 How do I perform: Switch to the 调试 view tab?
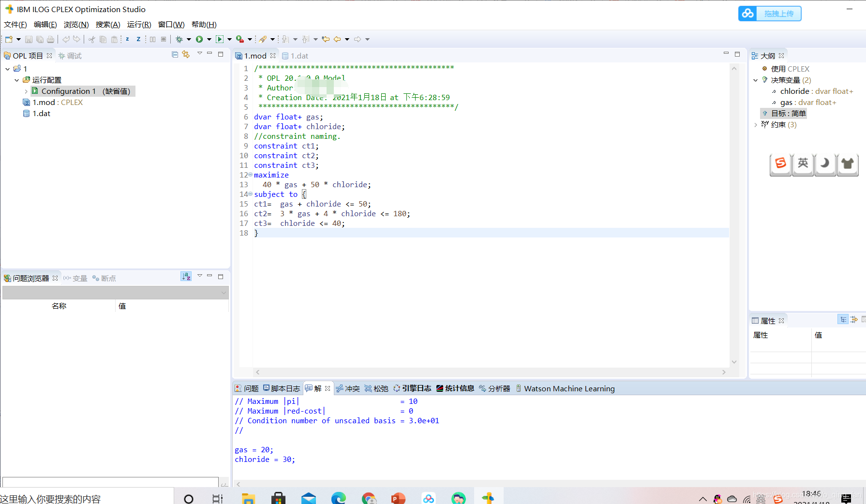(70, 56)
